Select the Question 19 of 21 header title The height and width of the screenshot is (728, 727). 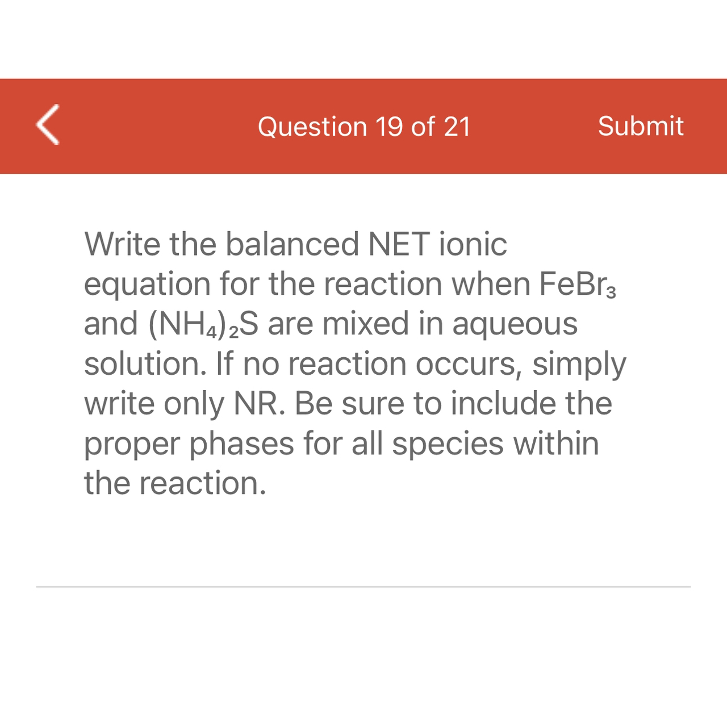(x=364, y=125)
